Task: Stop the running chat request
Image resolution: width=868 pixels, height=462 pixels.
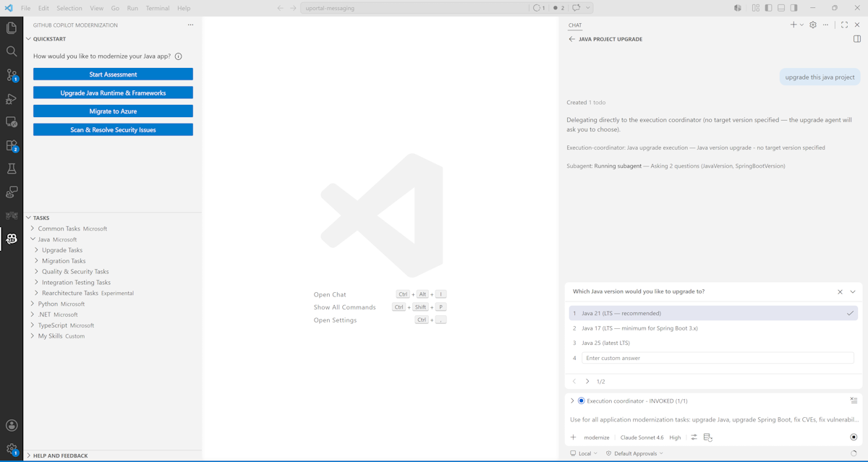Action: [854, 437]
